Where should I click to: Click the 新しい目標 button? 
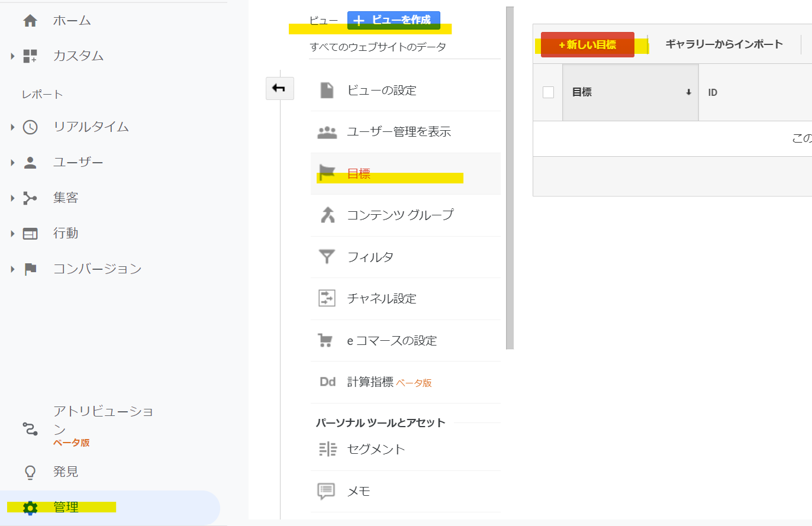588,44
